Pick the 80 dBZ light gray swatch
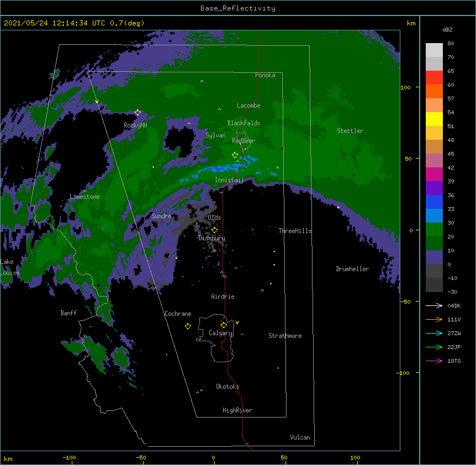This screenshot has width=476, height=465. coord(434,50)
